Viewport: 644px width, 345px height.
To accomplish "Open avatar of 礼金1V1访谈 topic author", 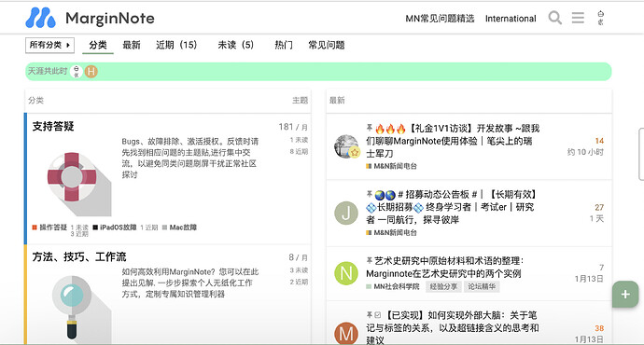I will coord(346,146).
